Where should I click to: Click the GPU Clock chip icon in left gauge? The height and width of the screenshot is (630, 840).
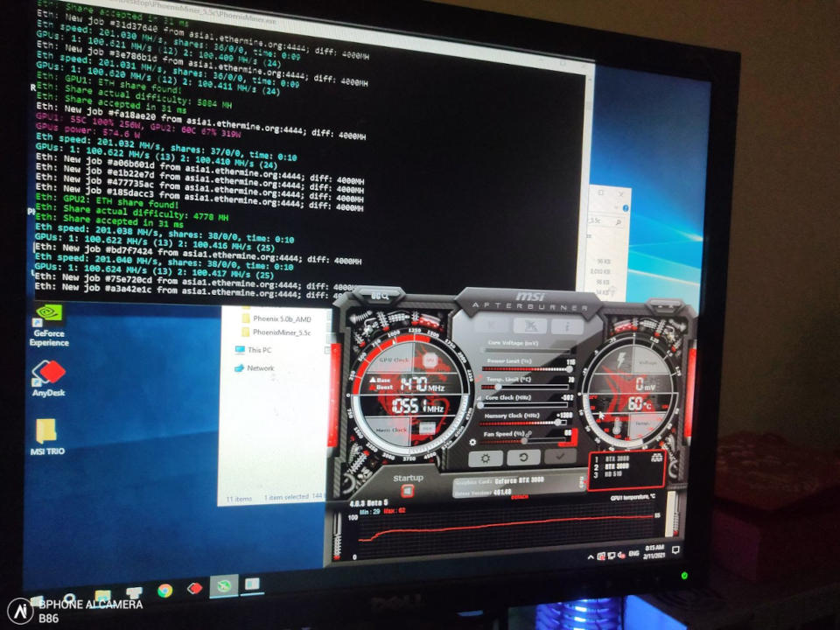coord(430,361)
